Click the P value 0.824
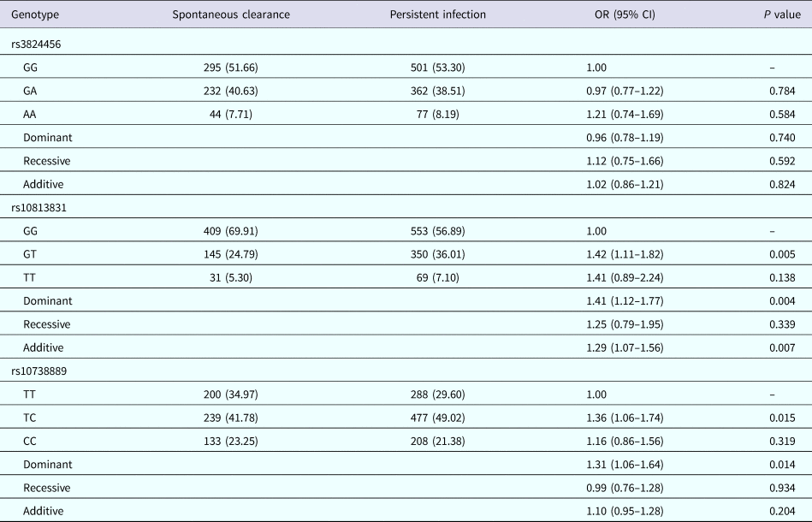The image size is (812, 522). 782,184
